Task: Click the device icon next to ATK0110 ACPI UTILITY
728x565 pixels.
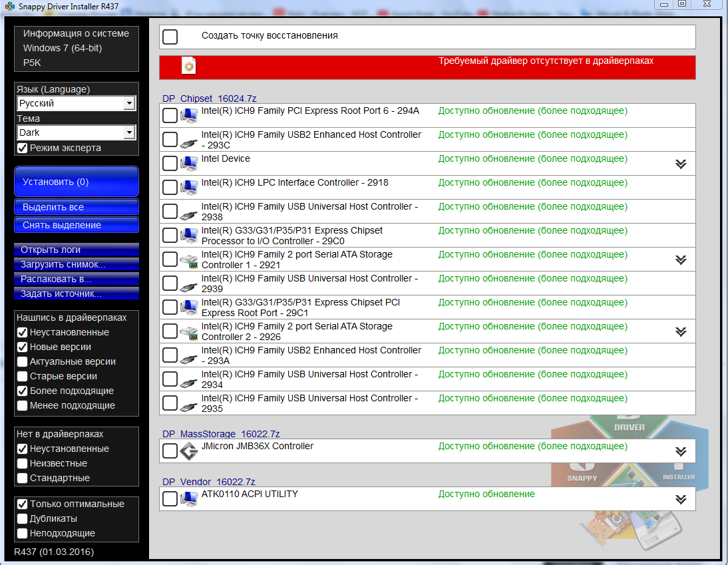Action: click(188, 498)
